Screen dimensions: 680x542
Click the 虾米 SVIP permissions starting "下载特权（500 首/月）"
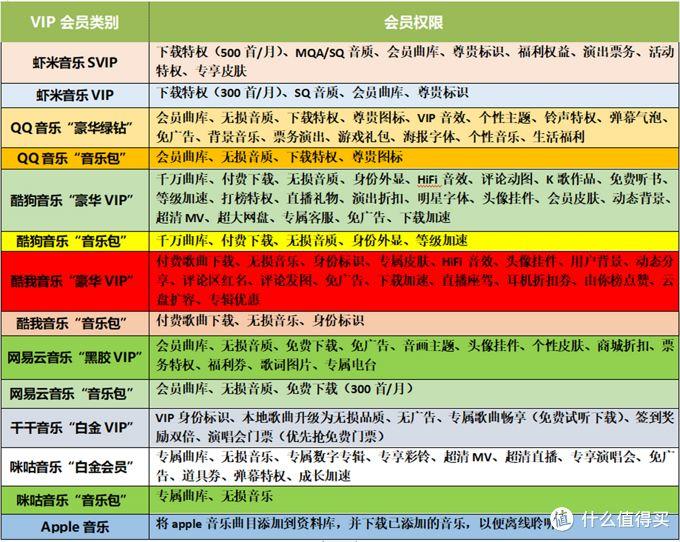(x=414, y=62)
